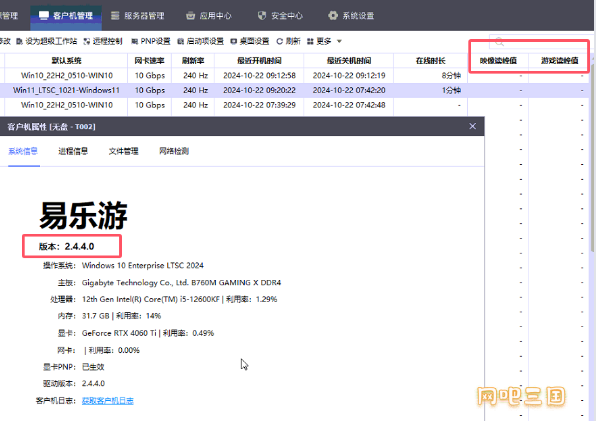The image size is (596, 421).
Task: Click the 最近开机时间 column header
Action: 259,60
